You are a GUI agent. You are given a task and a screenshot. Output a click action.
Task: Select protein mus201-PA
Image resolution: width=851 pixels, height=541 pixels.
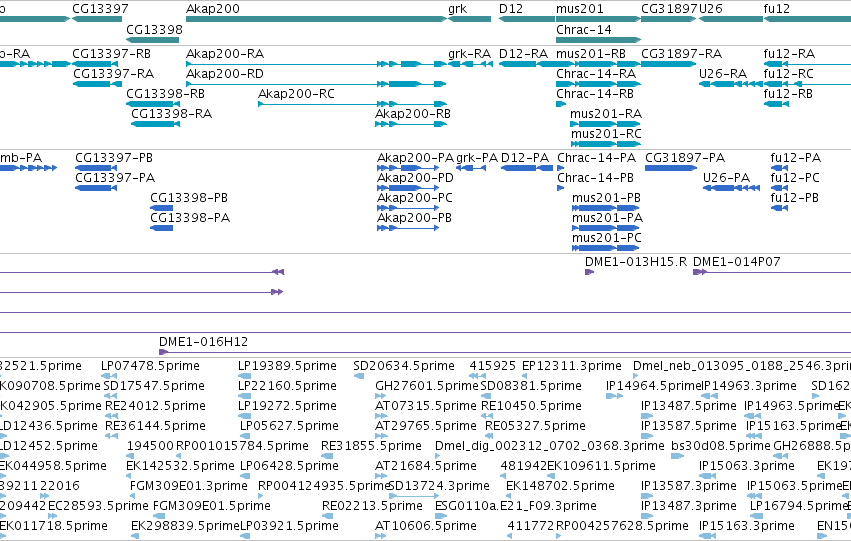click(606, 228)
